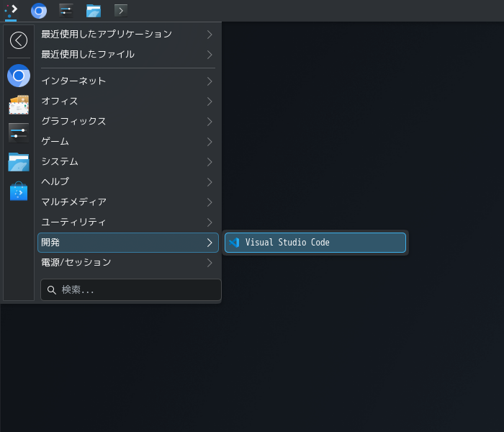Viewport: 504px width, 432px height.
Task: Open System Settings from the top panel
Action: click(x=66, y=11)
